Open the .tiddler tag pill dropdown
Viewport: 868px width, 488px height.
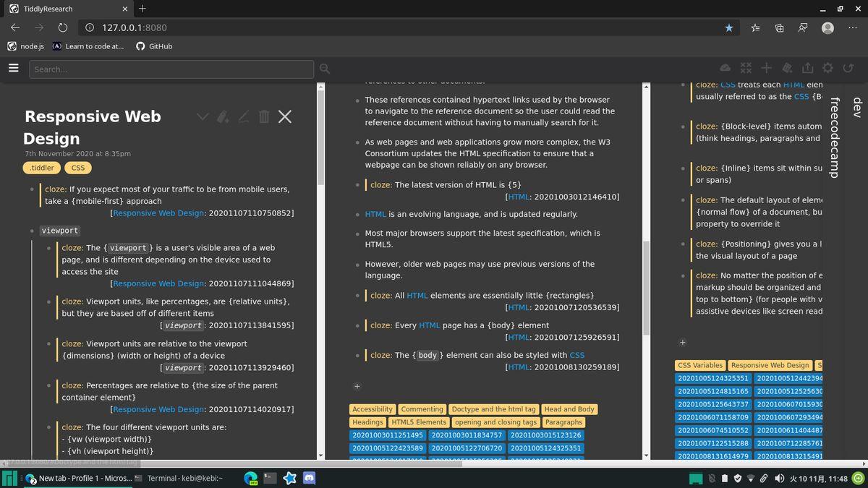41,168
